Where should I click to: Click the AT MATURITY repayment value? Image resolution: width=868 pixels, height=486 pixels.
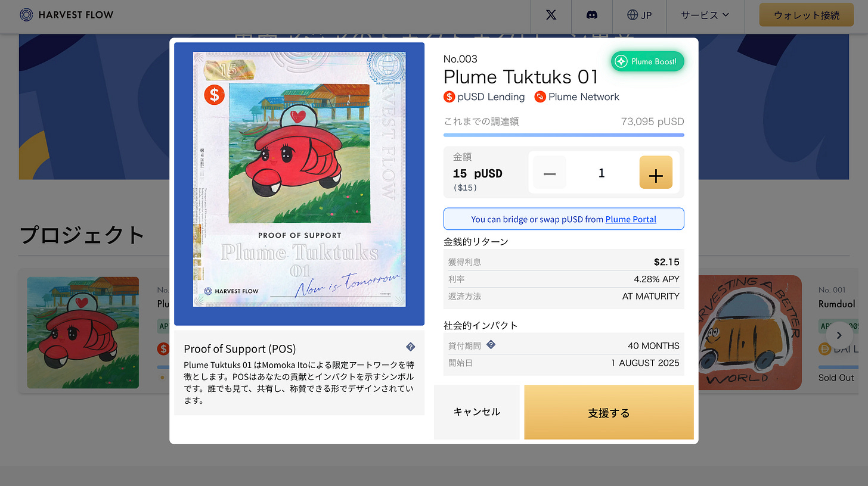pyautogui.click(x=651, y=296)
